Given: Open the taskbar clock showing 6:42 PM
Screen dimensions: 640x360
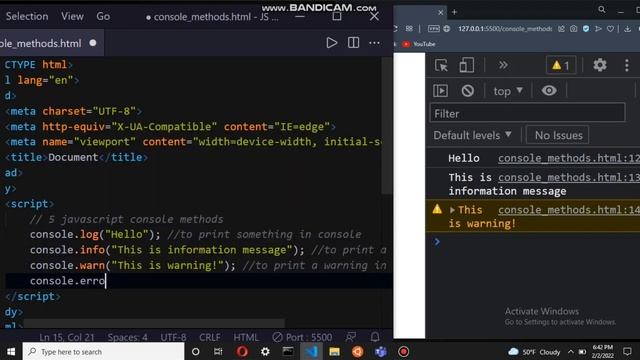Looking at the screenshot, I should click(x=602, y=351).
